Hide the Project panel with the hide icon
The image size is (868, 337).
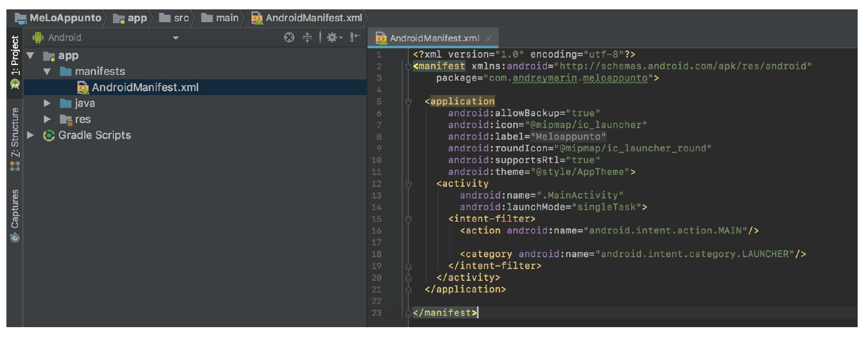click(x=355, y=37)
